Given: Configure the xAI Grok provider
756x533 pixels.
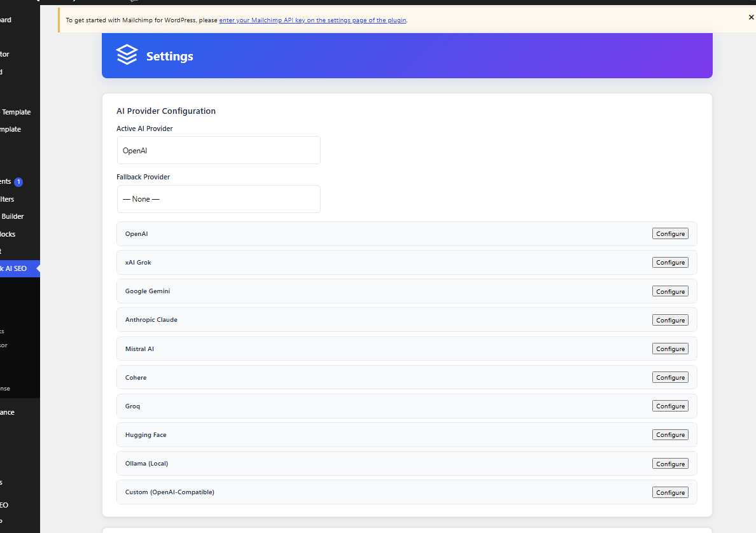Looking at the screenshot, I should pyautogui.click(x=670, y=263).
